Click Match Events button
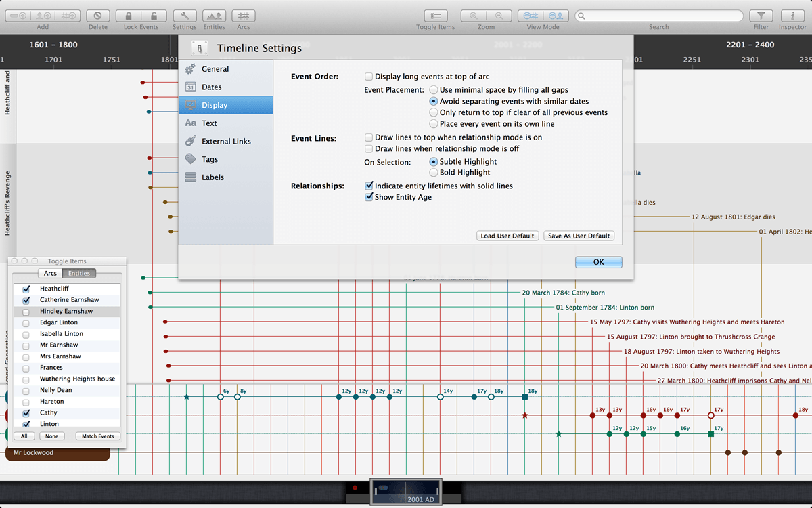The height and width of the screenshot is (508, 812). (x=98, y=436)
